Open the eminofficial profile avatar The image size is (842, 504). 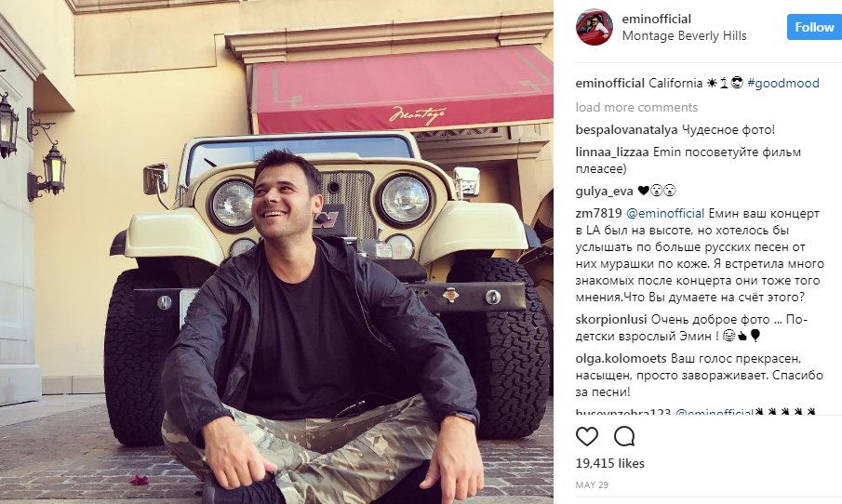point(595,27)
